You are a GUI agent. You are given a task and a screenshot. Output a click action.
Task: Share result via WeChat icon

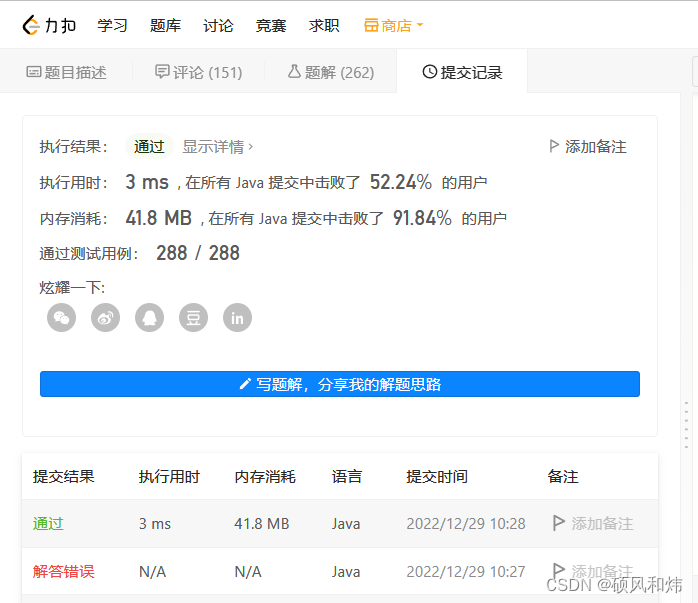tap(61, 318)
